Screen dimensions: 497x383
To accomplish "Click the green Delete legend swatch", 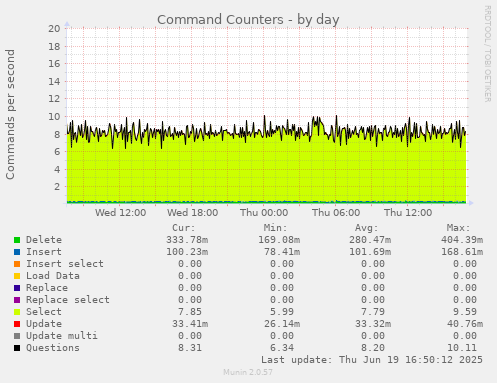I will click(x=17, y=240).
